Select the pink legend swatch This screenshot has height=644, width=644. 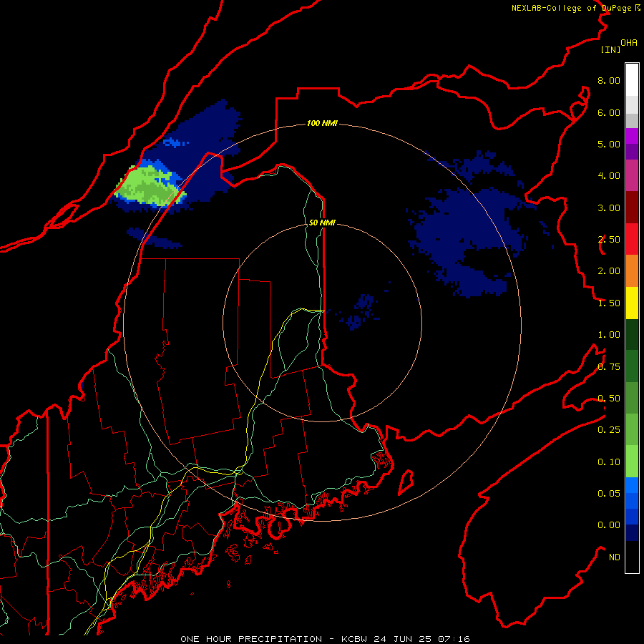(x=632, y=175)
